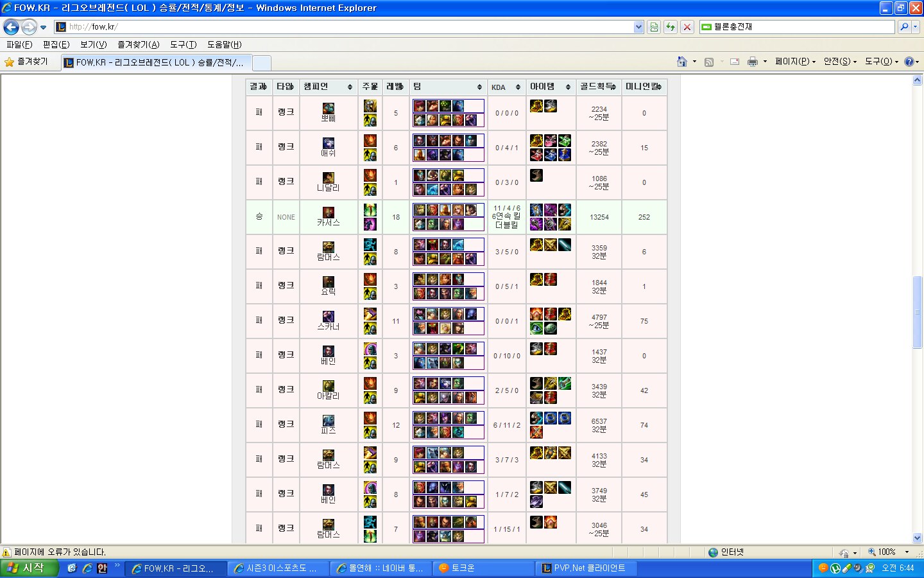Click the scrollbar down arrow

coord(917,538)
